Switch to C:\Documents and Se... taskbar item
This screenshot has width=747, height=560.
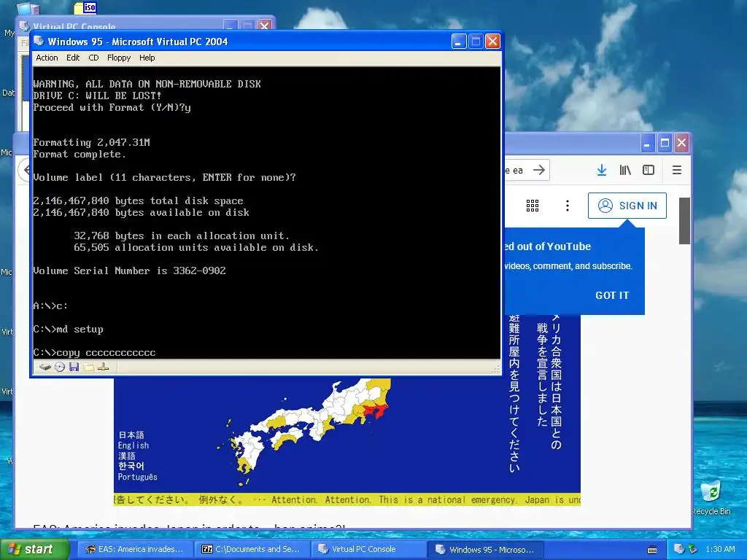click(253, 550)
